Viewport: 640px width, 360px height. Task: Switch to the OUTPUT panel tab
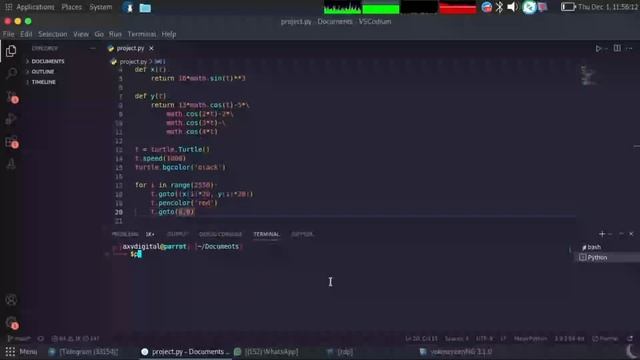tap(177, 234)
